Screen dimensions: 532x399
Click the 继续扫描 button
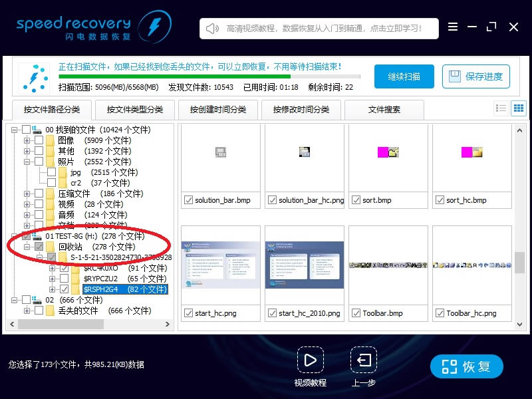[x=404, y=76]
